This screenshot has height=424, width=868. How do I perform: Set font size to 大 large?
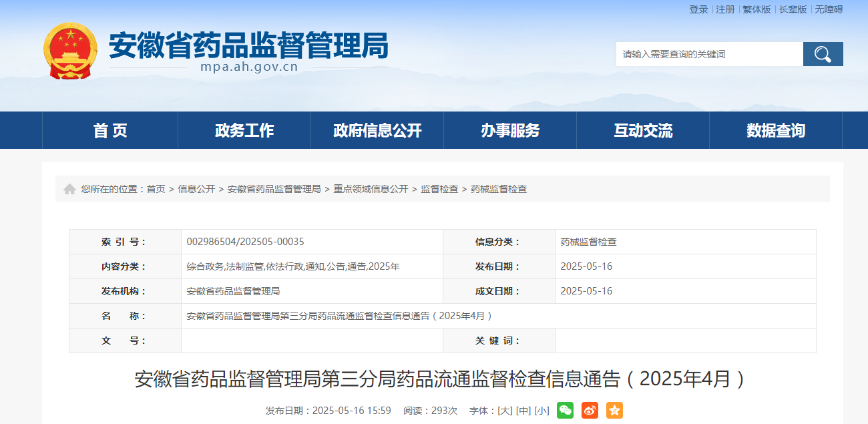click(505, 411)
